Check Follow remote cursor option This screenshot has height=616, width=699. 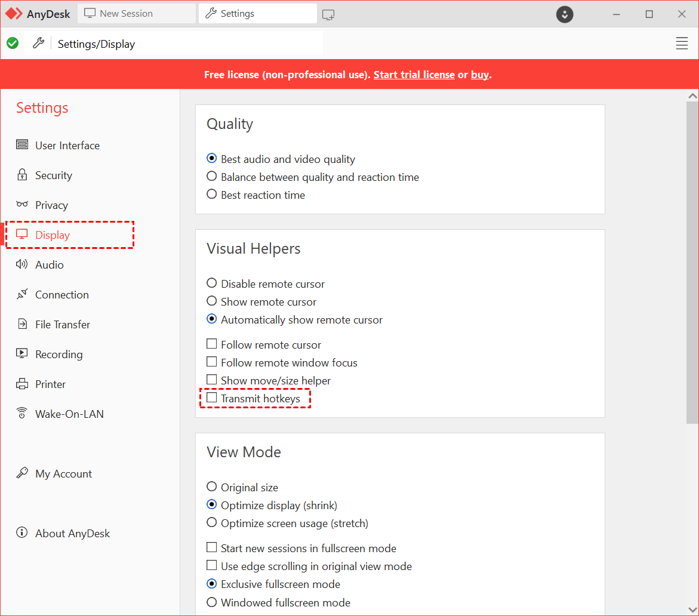tap(212, 344)
